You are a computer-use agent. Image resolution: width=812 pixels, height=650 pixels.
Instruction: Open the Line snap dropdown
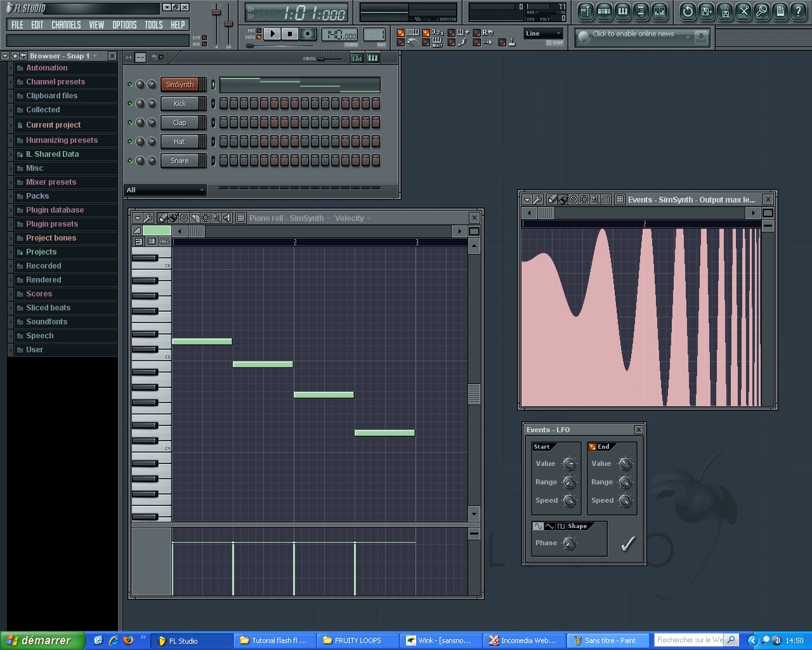544,34
